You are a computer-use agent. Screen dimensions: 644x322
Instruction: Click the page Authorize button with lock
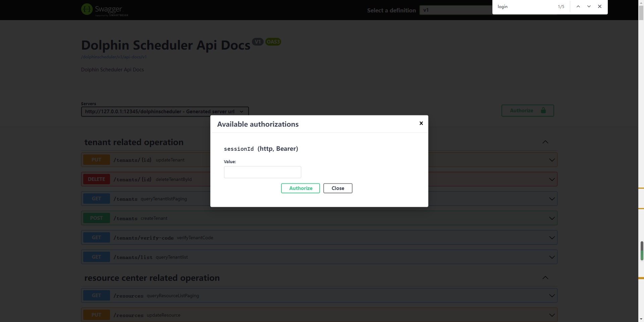pyautogui.click(x=528, y=111)
